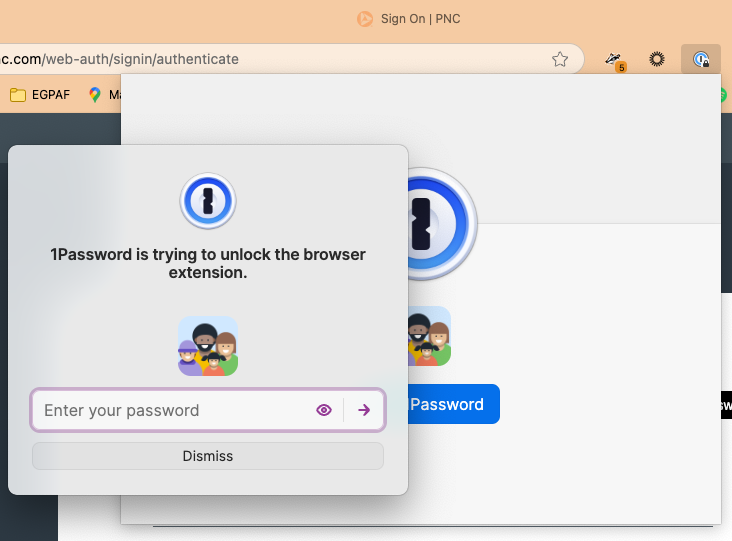Image resolution: width=732 pixels, height=541 pixels.
Task: Click the 1Password extension icon in toolbar
Action: coord(701,59)
